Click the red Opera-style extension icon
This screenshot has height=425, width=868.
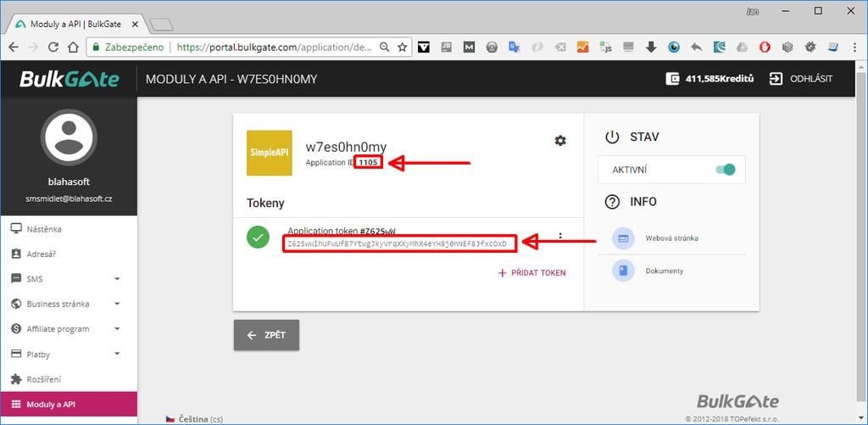(765, 48)
